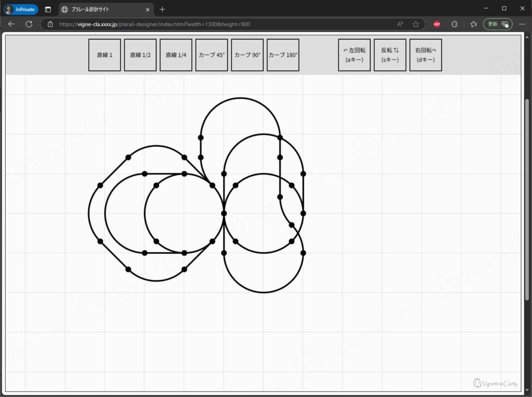
Task: Click the InPrivate profile badge
Action: pyautogui.click(x=21, y=9)
